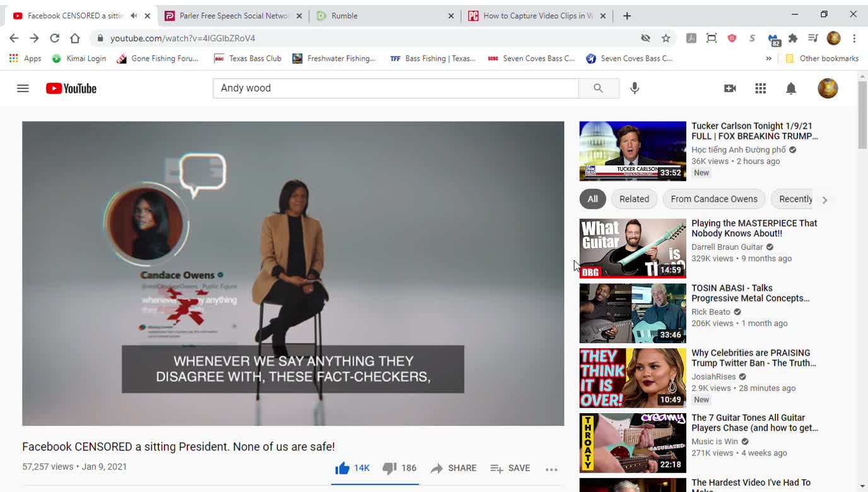
Task: Click the YouTube logo to go home
Action: [71, 88]
